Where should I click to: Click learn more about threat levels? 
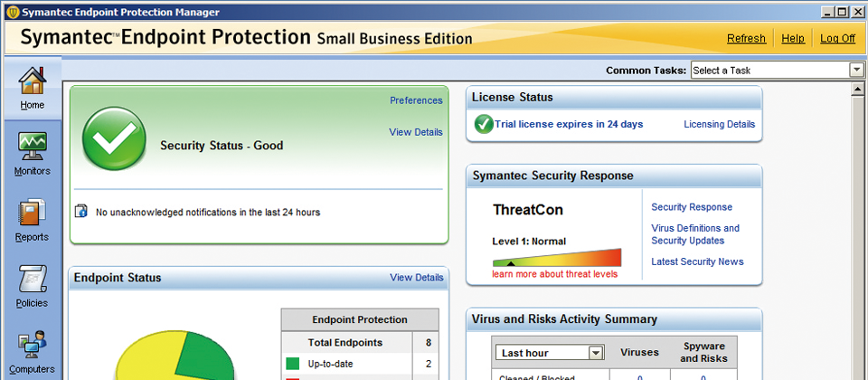tap(554, 274)
